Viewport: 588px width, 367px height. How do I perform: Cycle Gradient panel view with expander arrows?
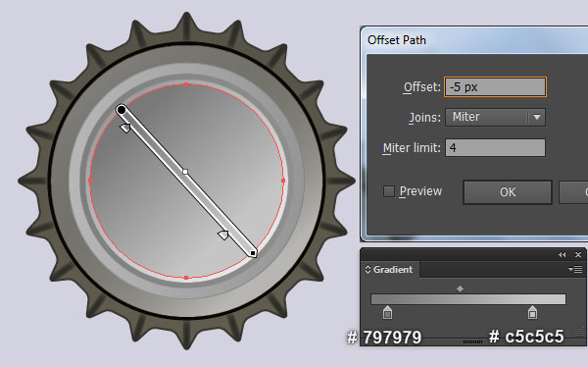coord(367,269)
